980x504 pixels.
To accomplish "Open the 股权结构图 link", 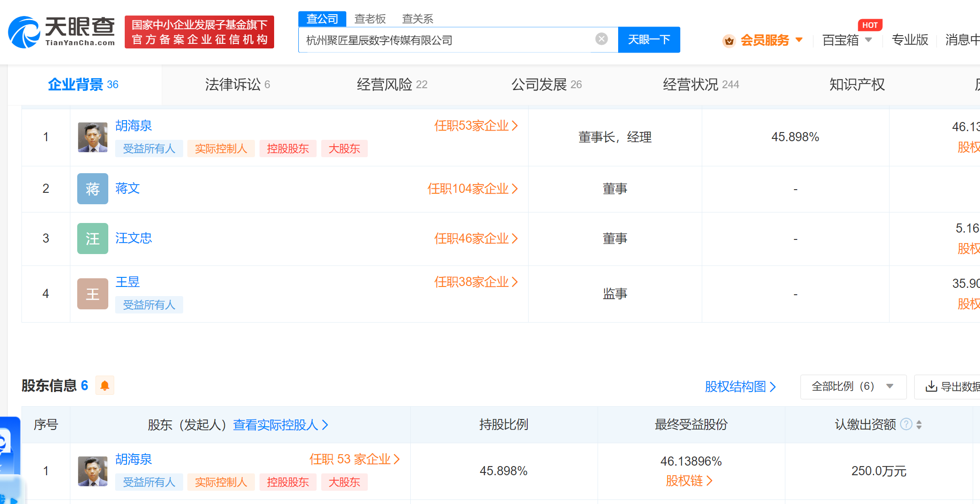I will click(740, 387).
